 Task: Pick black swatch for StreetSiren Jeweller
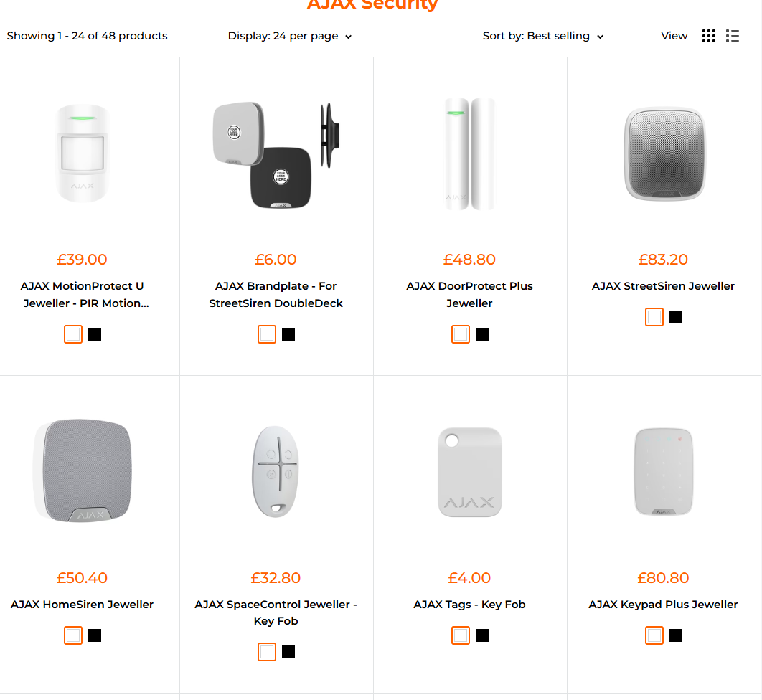click(x=676, y=317)
